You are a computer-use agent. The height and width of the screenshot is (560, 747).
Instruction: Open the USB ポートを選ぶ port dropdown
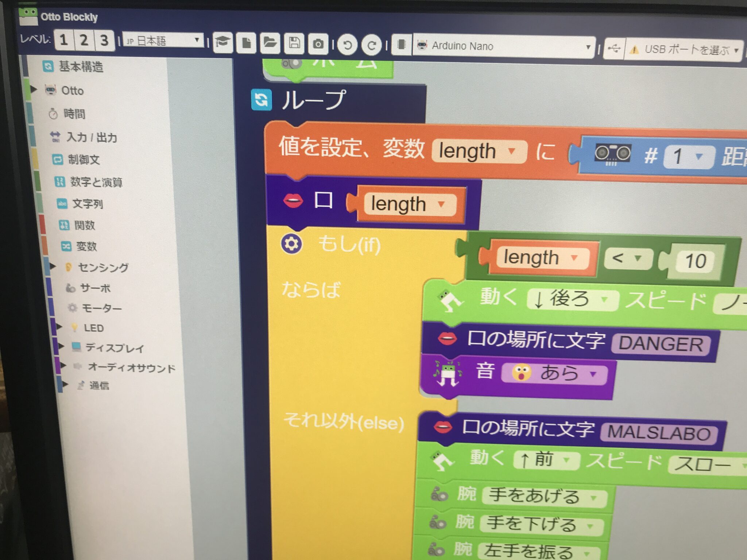686,48
